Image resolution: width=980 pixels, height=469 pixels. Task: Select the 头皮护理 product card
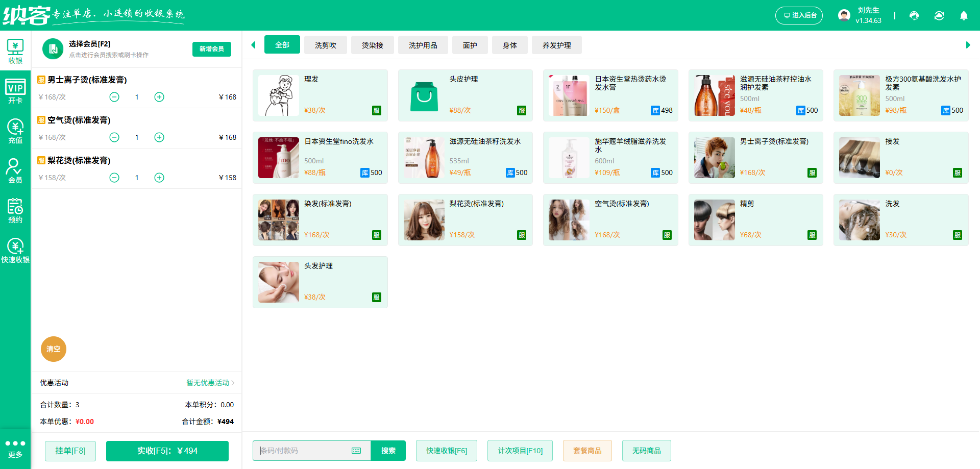(465, 95)
